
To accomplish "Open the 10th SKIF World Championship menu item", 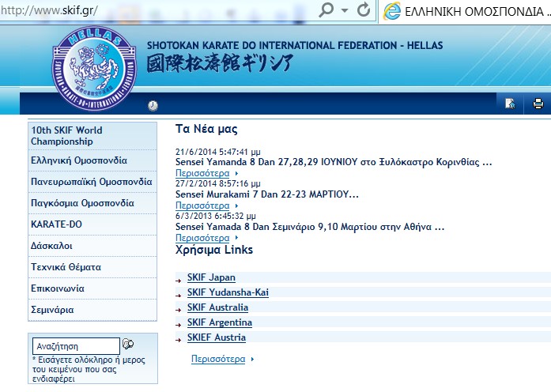I will pyautogui.click(x=66, y=136).
